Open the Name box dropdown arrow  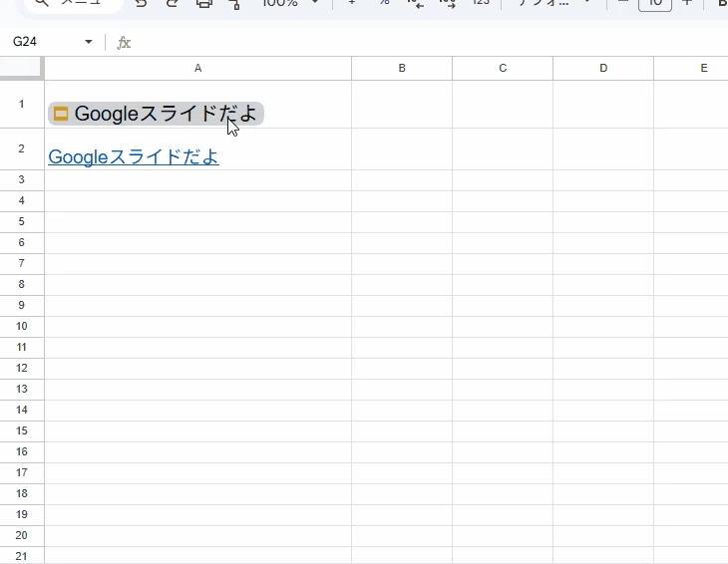coord(88,42)
